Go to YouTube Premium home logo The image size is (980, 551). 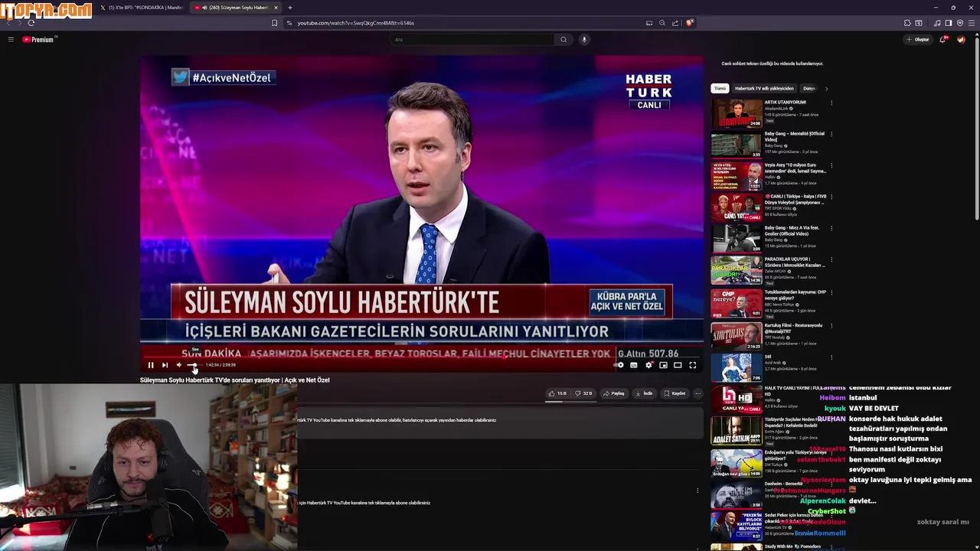pyautogui.click(x=38, y=39)
